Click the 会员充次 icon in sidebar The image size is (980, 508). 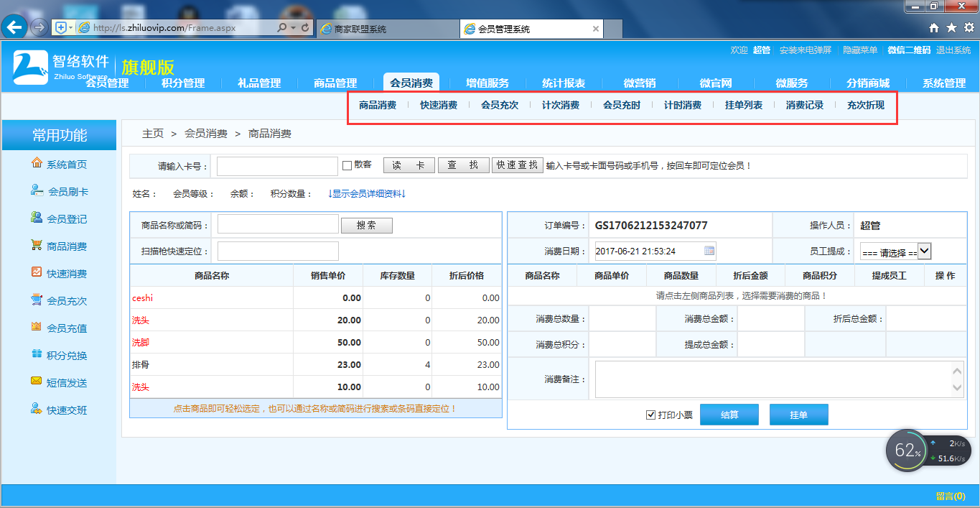pos(37,300)
